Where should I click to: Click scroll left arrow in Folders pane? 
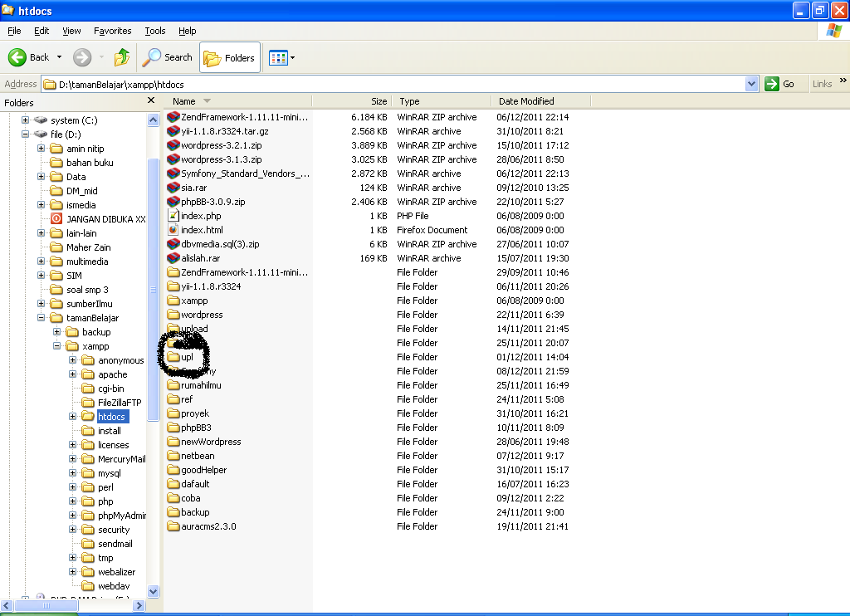coord(7,605)
